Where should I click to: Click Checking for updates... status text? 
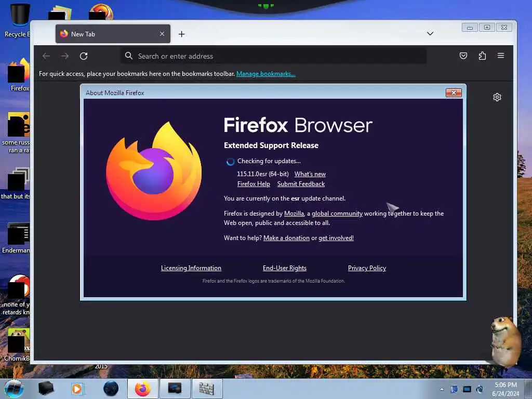(269, 161)
